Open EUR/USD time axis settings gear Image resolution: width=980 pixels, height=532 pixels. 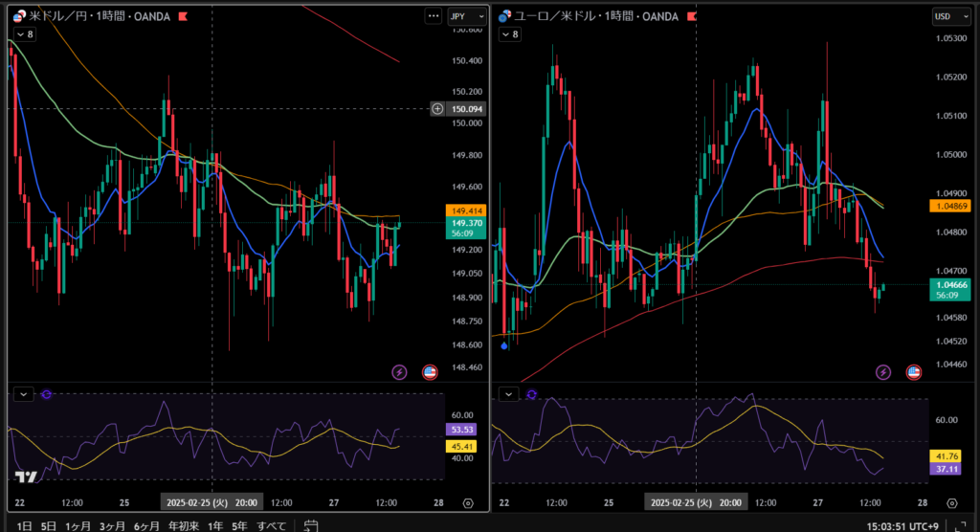click(x=952, y=502)
